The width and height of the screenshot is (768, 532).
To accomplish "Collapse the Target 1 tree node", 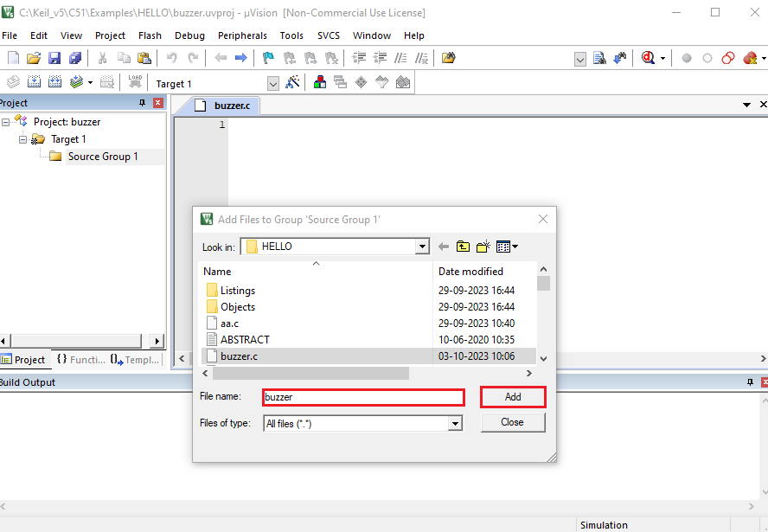I will [22, 138].
